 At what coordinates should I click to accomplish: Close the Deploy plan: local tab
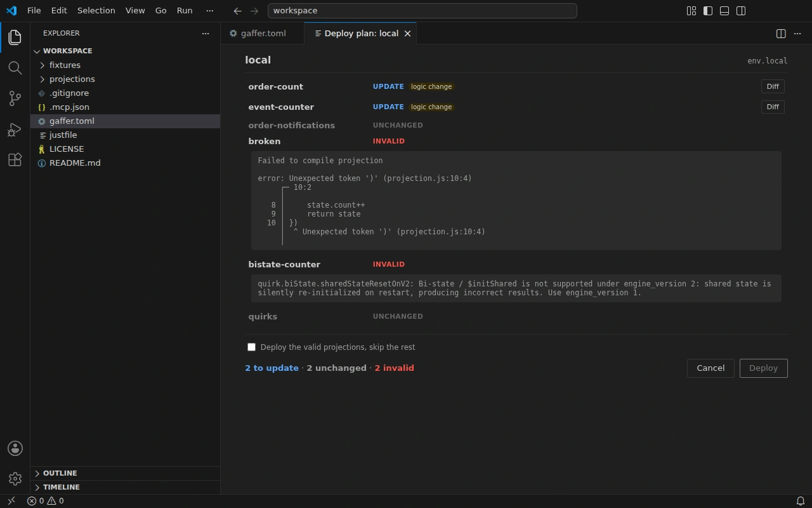[x=408, y=34]
